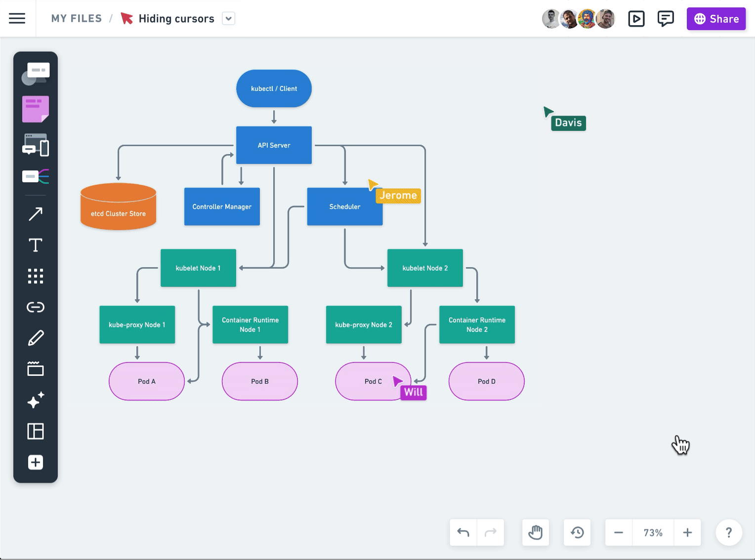Viewport: 755px width, 560px height.
Task: Click the Will cursor label
Action: (414, 392)
